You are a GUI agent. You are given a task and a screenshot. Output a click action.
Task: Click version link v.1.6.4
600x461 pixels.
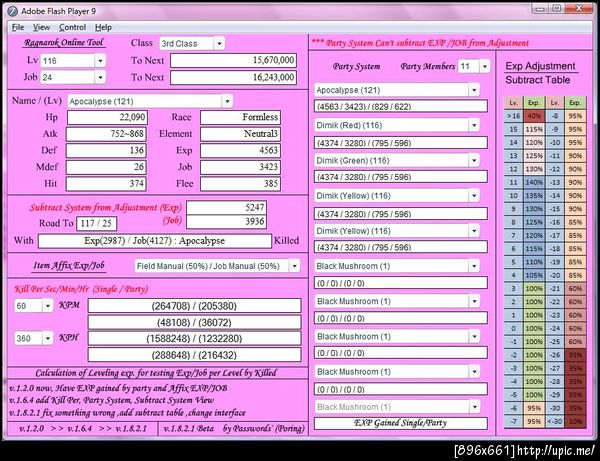(x=79, y=428)
